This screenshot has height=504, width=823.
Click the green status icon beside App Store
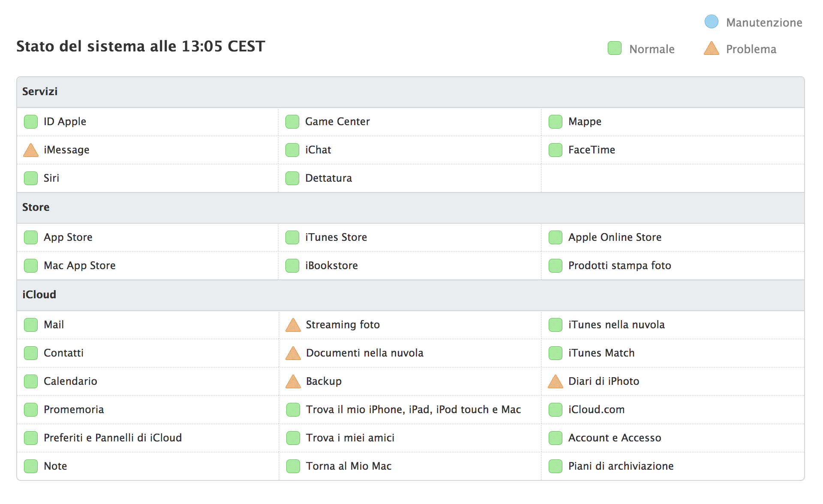(31, 237)
